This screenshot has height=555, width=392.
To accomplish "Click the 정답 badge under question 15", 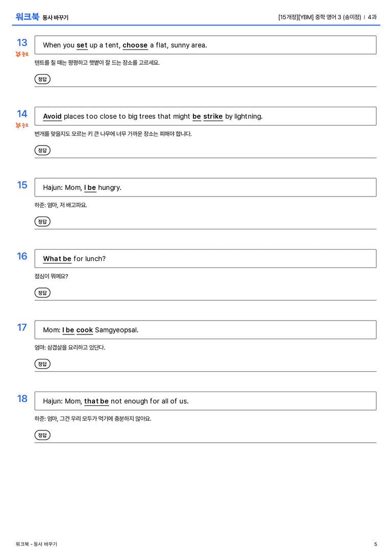I will (x=42, y=221).
